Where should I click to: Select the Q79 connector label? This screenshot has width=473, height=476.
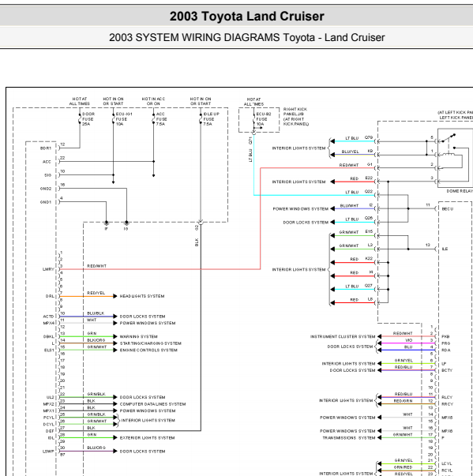pos(369,137)
